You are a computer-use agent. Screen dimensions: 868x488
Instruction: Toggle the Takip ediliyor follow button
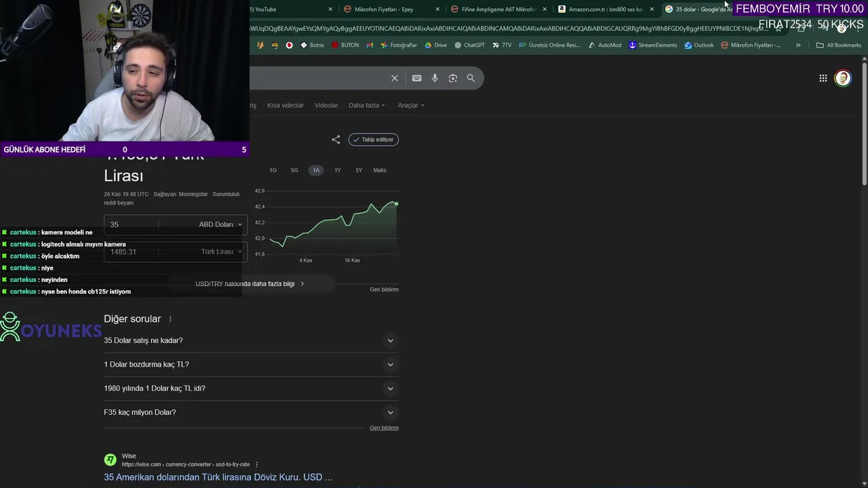[x=374, y=140]
